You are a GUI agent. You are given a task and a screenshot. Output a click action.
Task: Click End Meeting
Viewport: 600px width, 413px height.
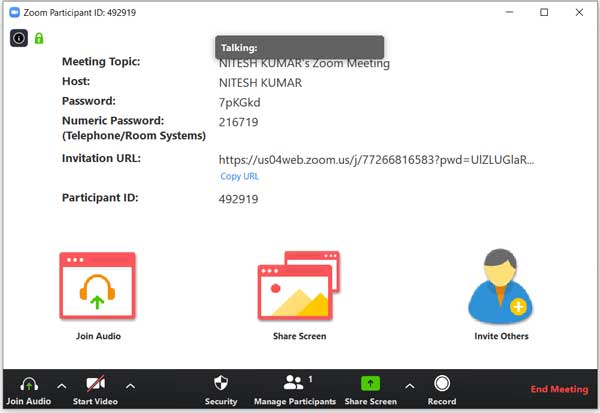click(559, 389)
